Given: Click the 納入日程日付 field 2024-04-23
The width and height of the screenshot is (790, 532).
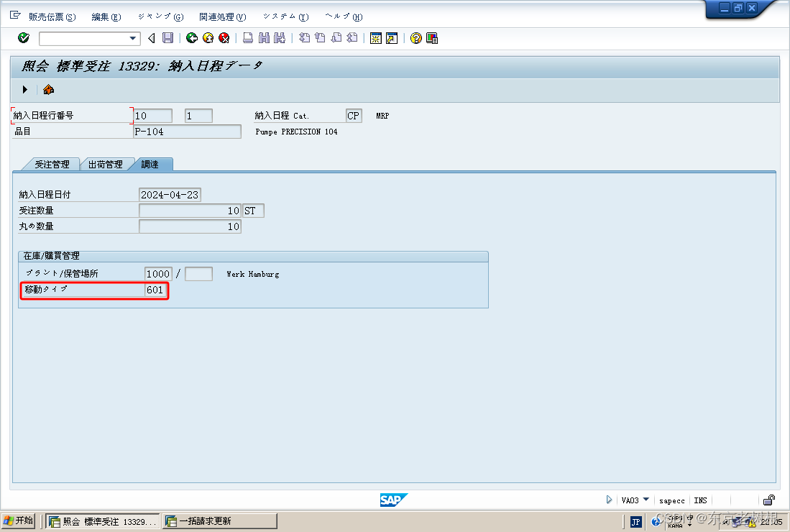Looking at the screenshot, I should click(x=170, y=195).
